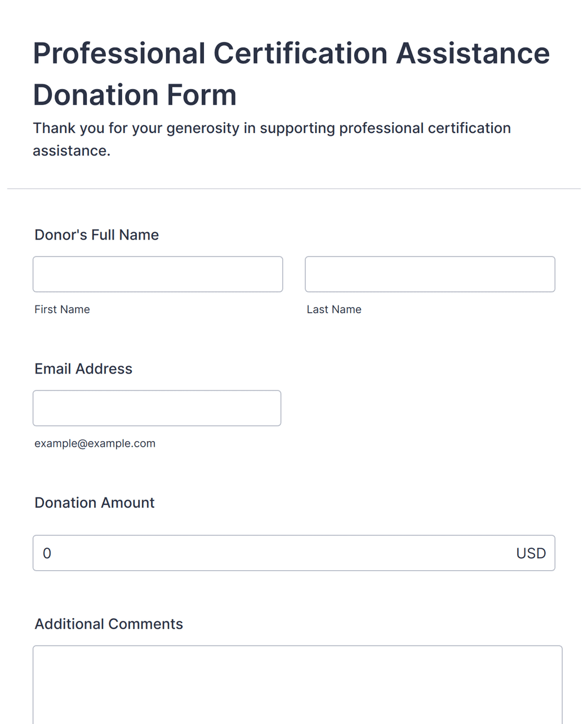
Task: Click the First Name input box
Action: [x=158, y=274]
